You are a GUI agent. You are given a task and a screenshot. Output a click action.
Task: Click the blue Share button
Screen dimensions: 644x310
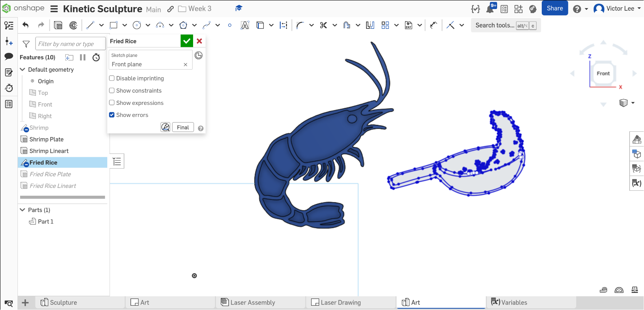click(x=554, y=8)
